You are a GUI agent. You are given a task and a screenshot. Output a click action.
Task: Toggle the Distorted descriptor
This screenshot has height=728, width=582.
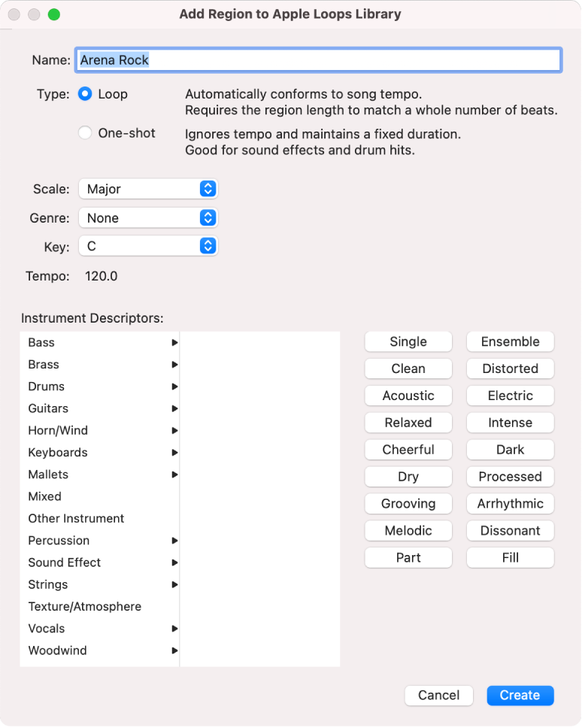(510, 369)
